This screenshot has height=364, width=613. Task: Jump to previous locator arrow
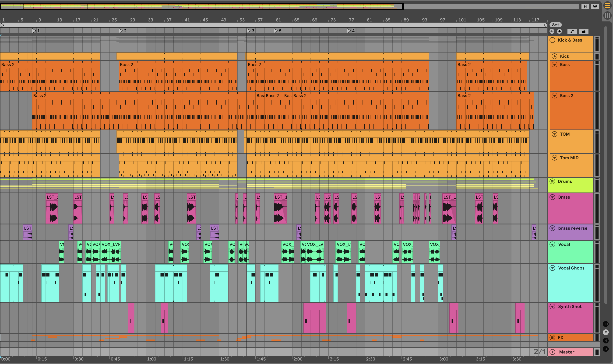(552, 31)
